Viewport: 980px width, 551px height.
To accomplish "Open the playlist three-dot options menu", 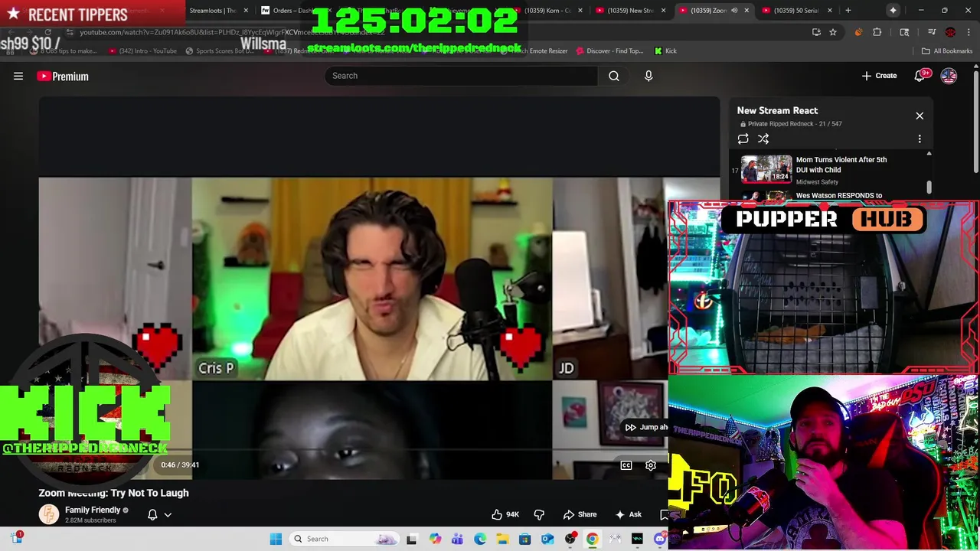I will pos(920,139).
